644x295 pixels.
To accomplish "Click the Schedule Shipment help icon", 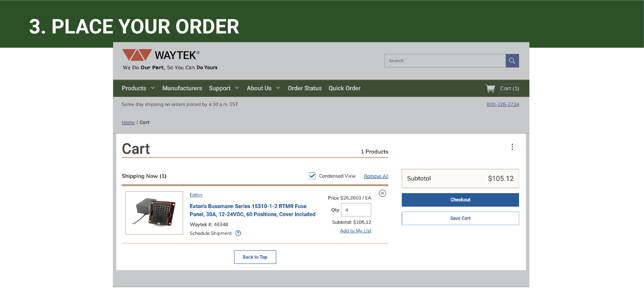I will click(238, 233).
